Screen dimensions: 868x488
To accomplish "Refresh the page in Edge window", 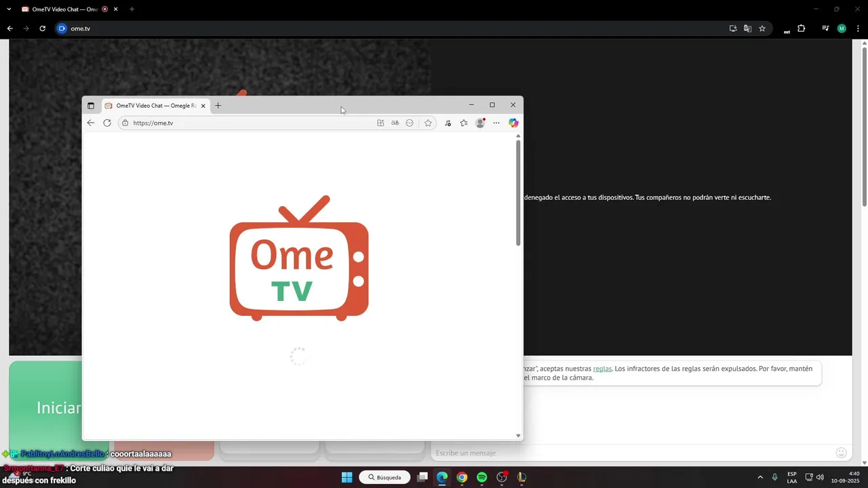I will coord(107,123).
